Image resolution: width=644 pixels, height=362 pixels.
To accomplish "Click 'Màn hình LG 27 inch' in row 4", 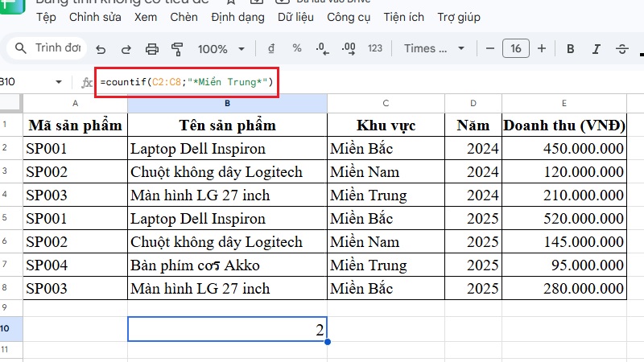I will 227,195.
